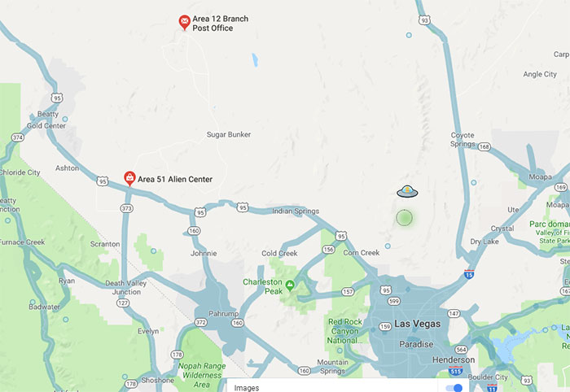Click the Pahrump town label
Image resolution: width=570 pixels, height=392 pixels.
(x=224, y=313)
